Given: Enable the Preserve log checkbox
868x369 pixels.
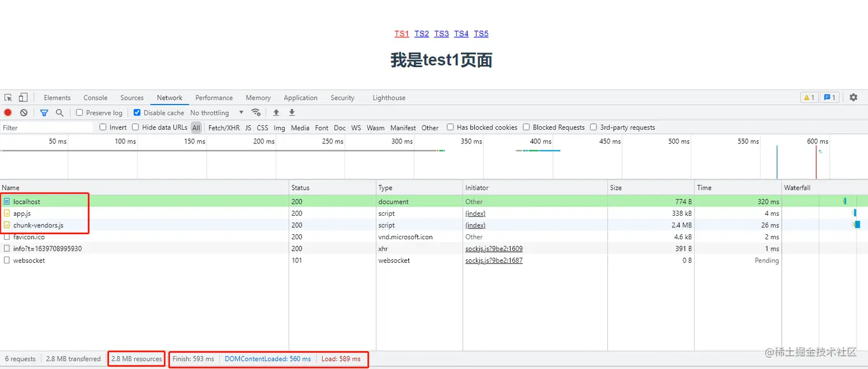Looking at the screenshot, I should [79, 112].
